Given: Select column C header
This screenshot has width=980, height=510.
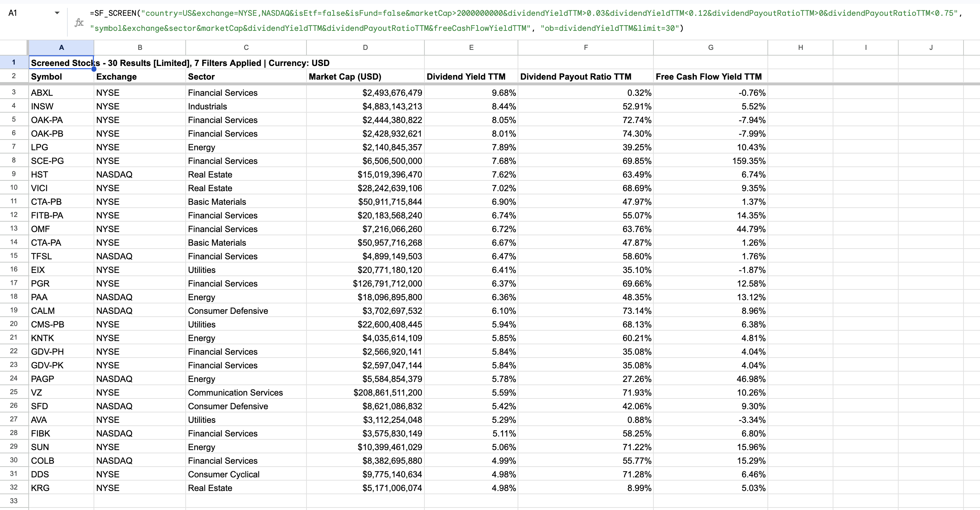Looking at the screenshot, I should pos(246,48).
